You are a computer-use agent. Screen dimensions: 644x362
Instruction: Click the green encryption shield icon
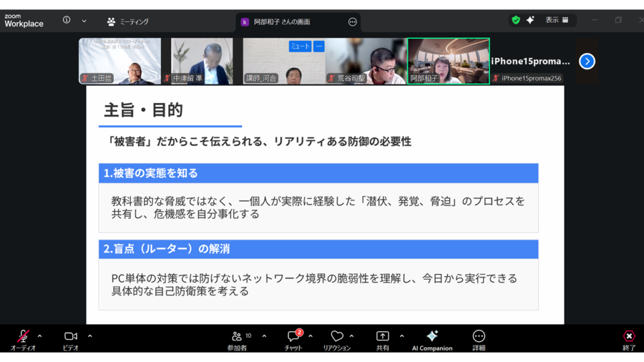(x=516, y=20)
